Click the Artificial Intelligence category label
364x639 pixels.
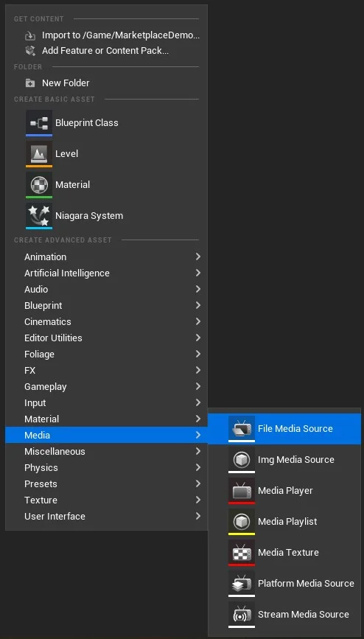[67, 273]
